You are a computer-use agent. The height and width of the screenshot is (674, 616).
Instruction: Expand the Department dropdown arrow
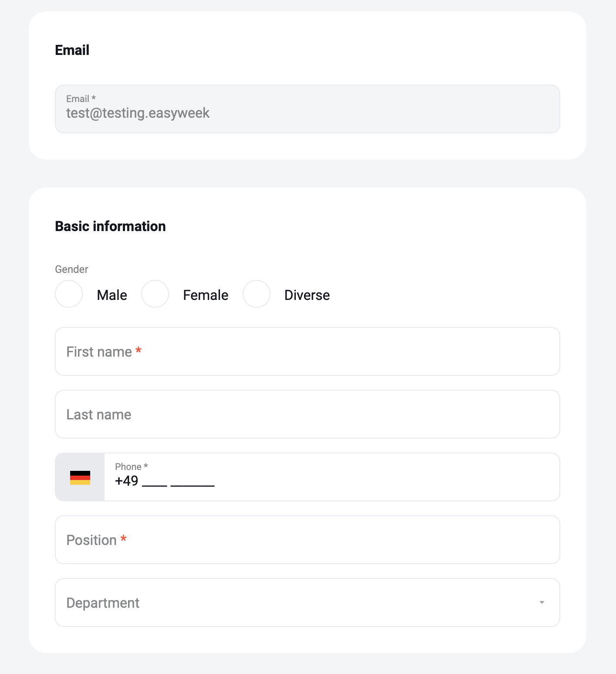click(x=542, y=603)
